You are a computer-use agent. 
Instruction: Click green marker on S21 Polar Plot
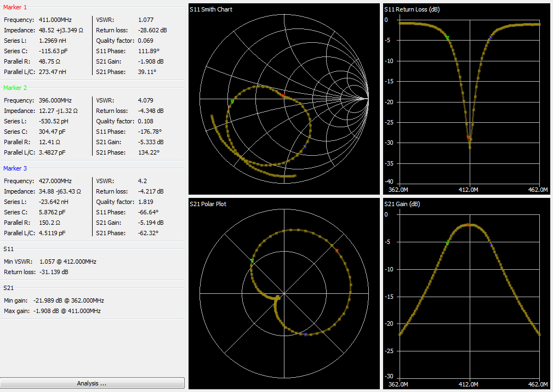[x=252, y=261]
